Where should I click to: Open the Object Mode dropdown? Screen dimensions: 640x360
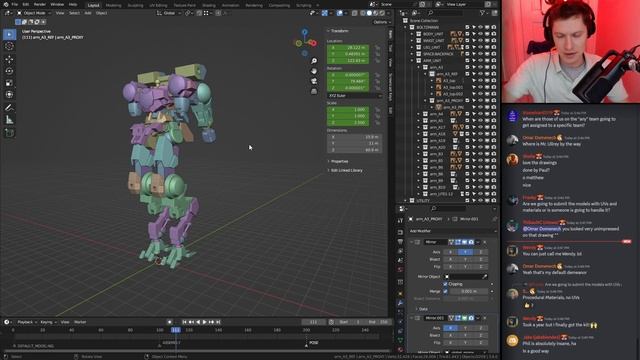click(x=33, y=13)
